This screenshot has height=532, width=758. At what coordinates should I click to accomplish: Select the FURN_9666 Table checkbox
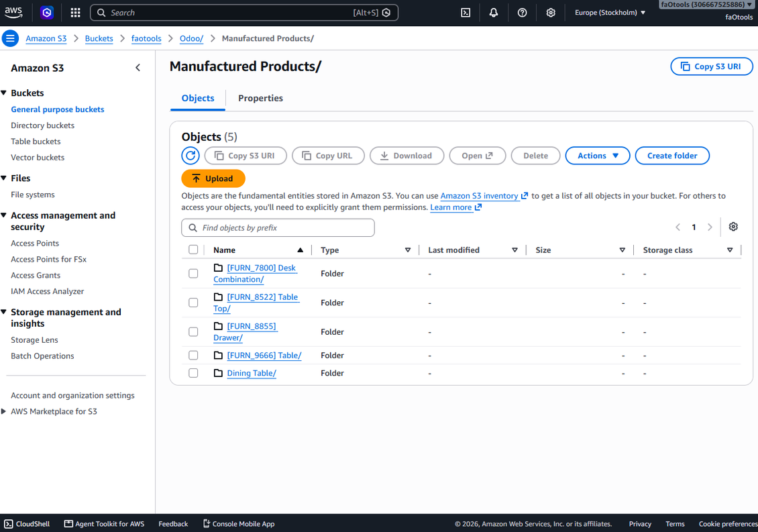click(193, 355)
